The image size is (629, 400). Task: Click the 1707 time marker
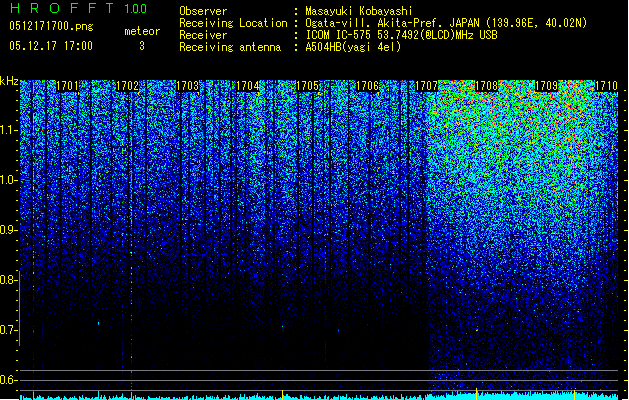(x=426, y=86)
